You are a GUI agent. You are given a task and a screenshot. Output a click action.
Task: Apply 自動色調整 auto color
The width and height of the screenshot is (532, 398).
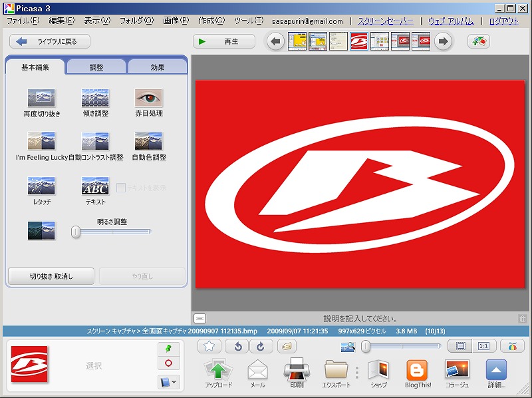point(148,141)
